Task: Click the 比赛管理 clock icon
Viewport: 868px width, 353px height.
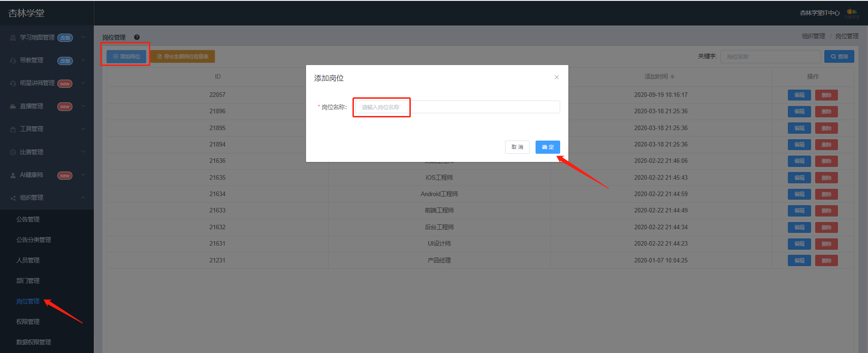Action: (x=13, y=152)
